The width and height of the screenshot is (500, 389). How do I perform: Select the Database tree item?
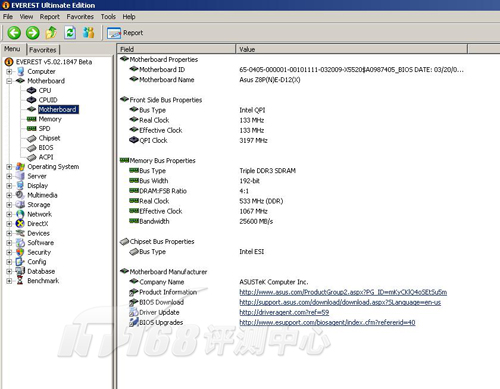point(41,271)
